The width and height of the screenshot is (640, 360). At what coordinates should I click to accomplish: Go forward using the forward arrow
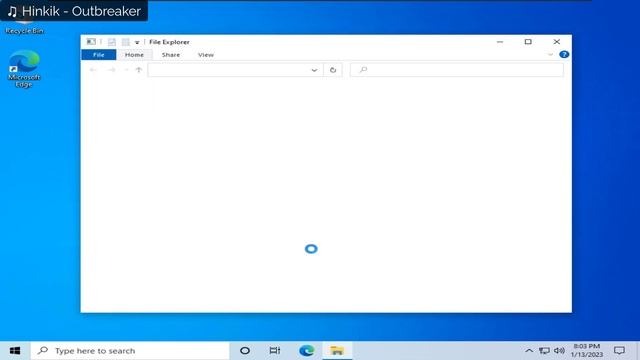click(x=111, y=70)
